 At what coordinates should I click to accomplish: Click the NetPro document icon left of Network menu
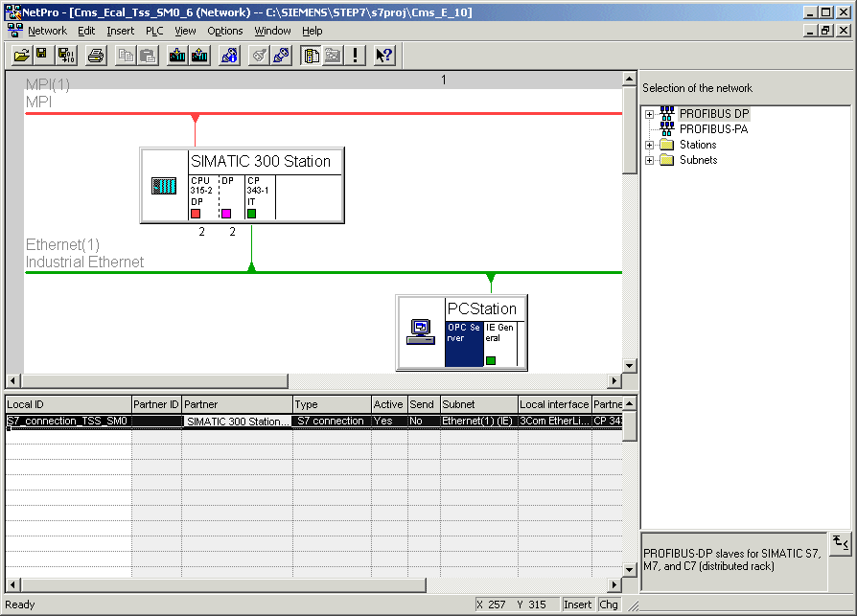click(x=14, y=31)
